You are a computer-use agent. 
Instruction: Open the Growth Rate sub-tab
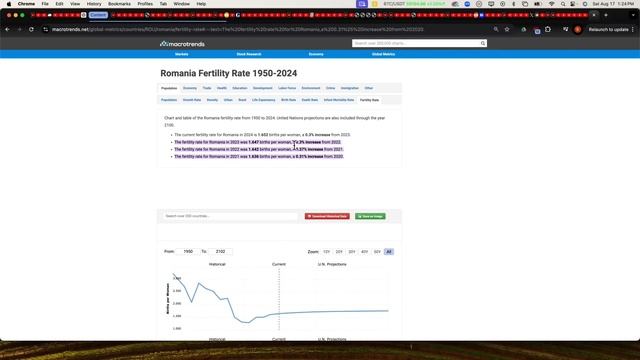(192, 100)
